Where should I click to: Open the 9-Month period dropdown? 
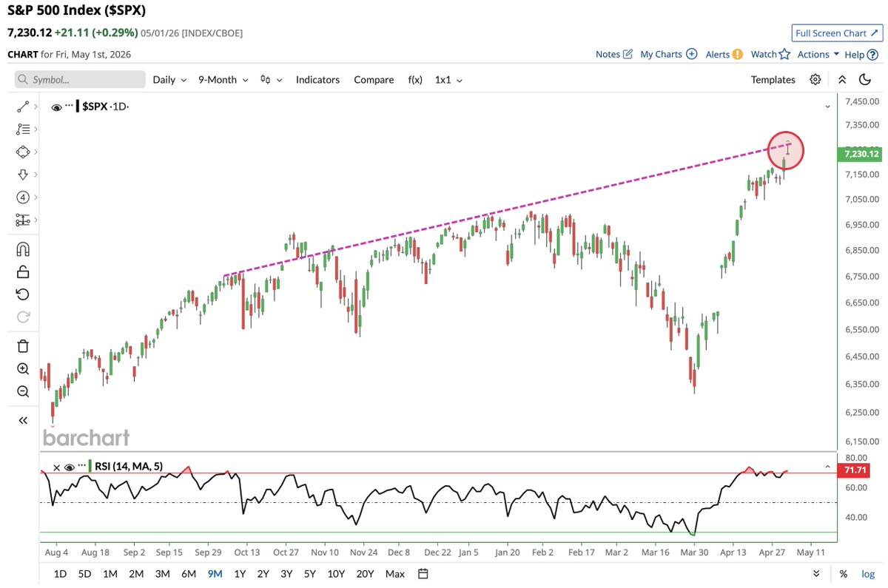pos(223,80)
